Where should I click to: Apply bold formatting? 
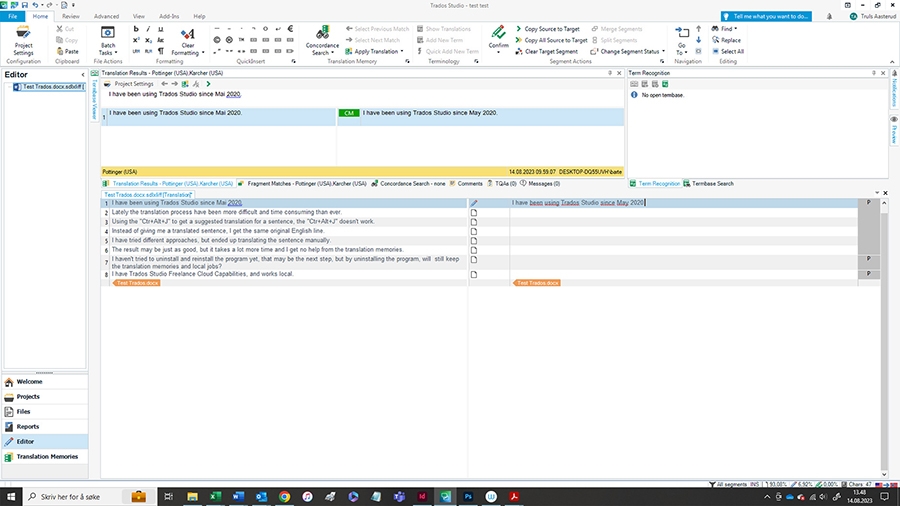point(136,29)
